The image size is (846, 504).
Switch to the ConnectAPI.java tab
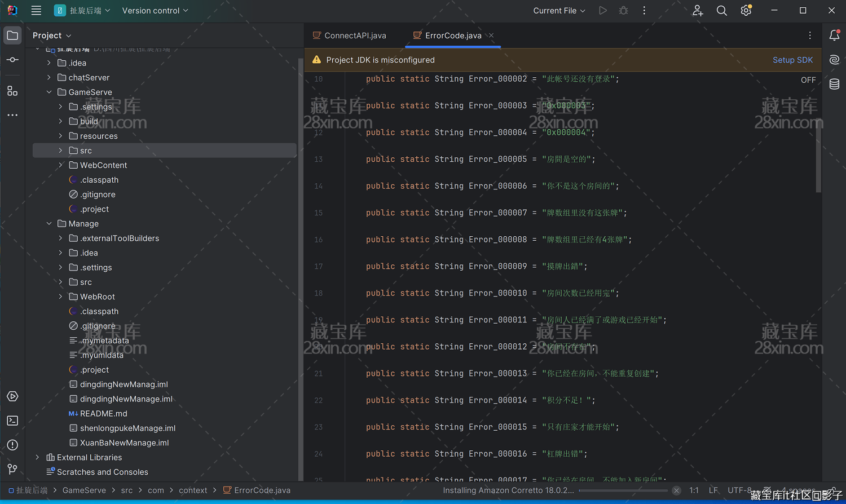(350, 36)
